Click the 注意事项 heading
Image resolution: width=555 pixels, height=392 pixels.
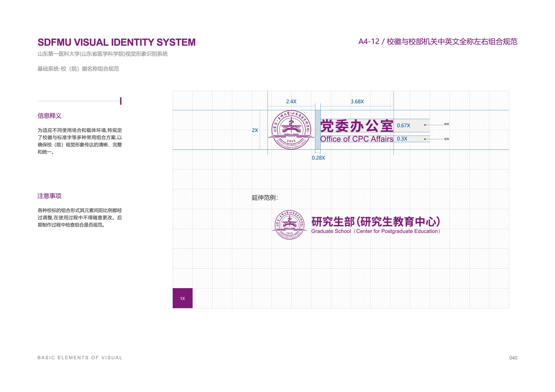point(50,196)
